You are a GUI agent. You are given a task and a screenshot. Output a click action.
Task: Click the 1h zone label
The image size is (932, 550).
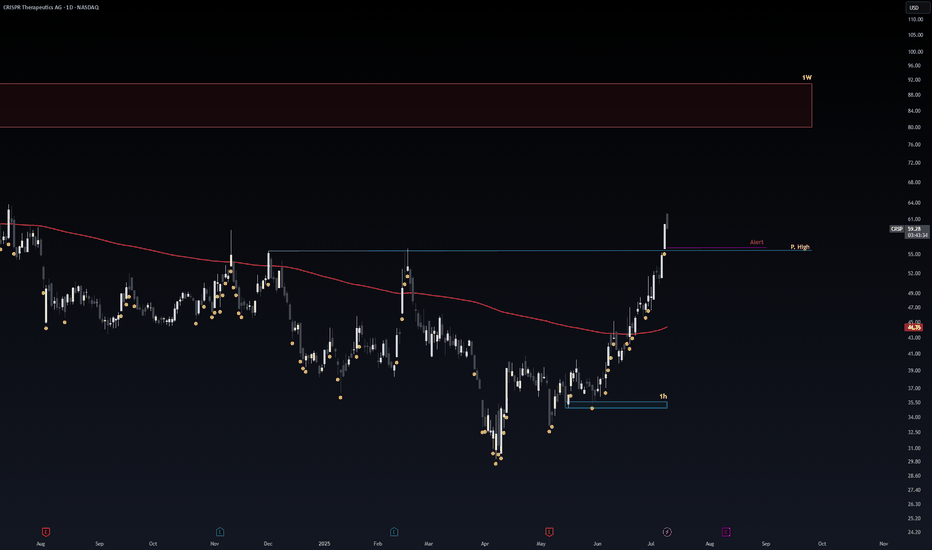tap(663, 396)
